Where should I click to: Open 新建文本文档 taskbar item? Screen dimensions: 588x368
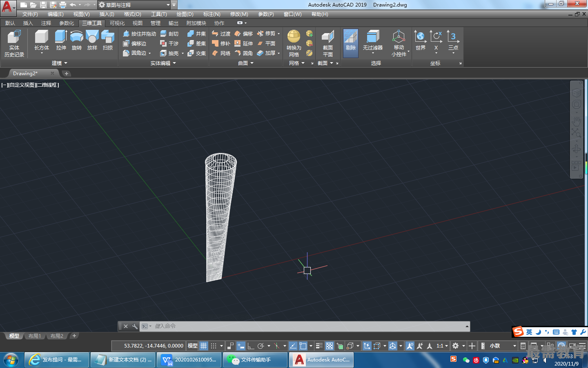point(123,360)
